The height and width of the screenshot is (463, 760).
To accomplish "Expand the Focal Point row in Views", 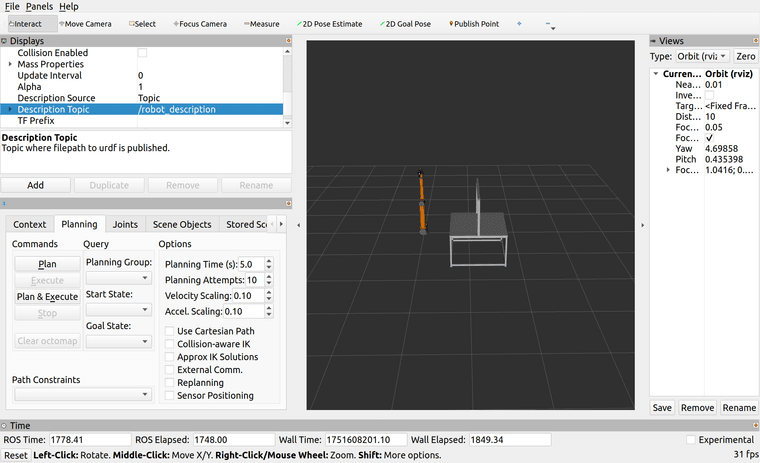I will [x=668, y=170].
